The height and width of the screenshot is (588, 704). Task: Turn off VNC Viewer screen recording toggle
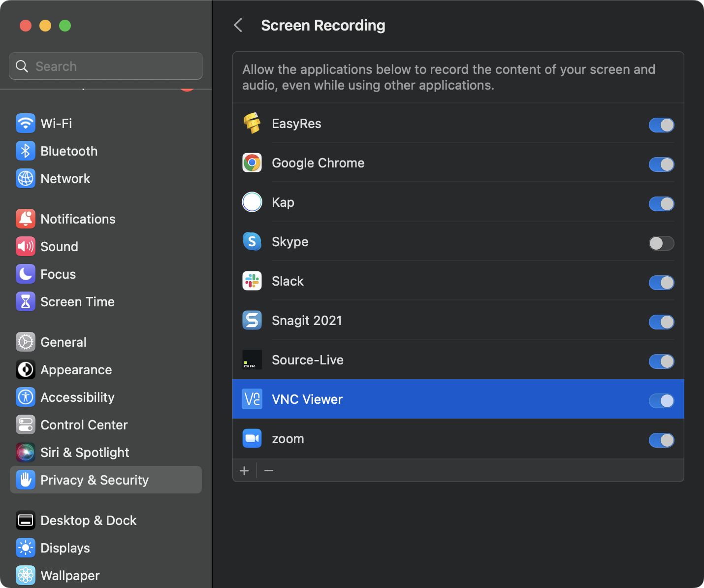click(661, 401)
